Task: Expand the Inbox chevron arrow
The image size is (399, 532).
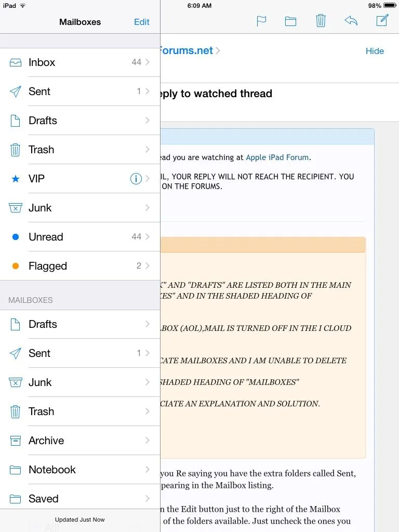Action: (x=148, y=62)
